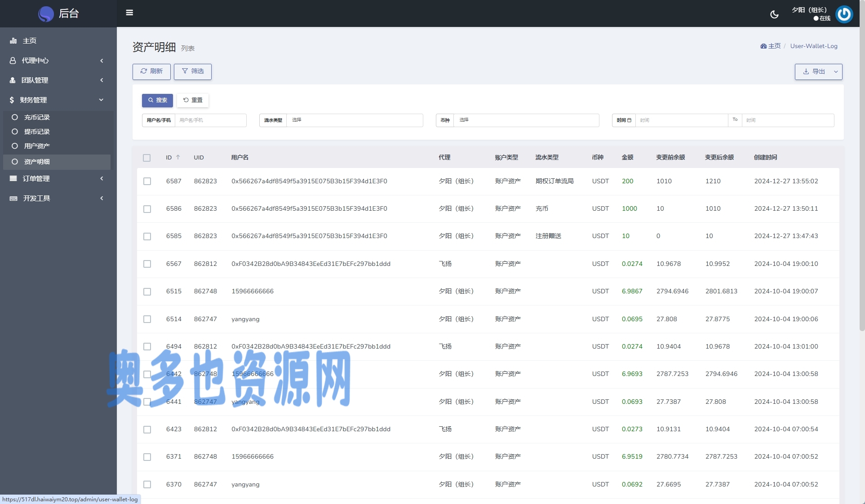Click the 主页 dashboard icon in sidebar
865x504 pixels.
13,41
